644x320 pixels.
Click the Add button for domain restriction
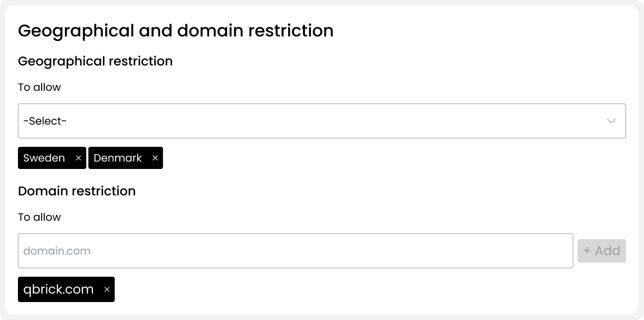(602, 251)
